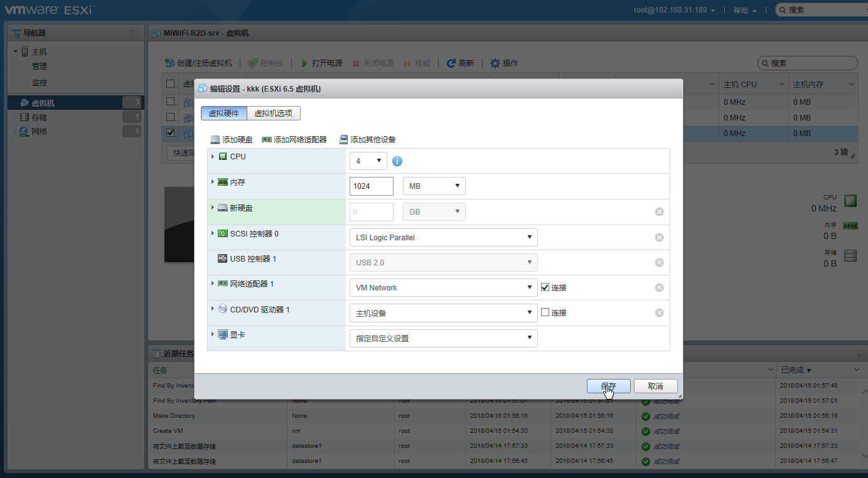Remove the SCSI controller 0 device
This screenshot has width=868, height=478.
(x=659, y=238)
